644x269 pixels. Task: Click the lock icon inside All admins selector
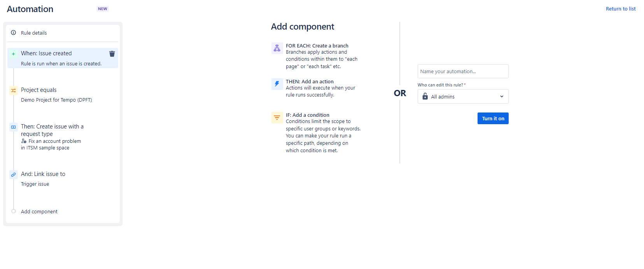(425, 96)
